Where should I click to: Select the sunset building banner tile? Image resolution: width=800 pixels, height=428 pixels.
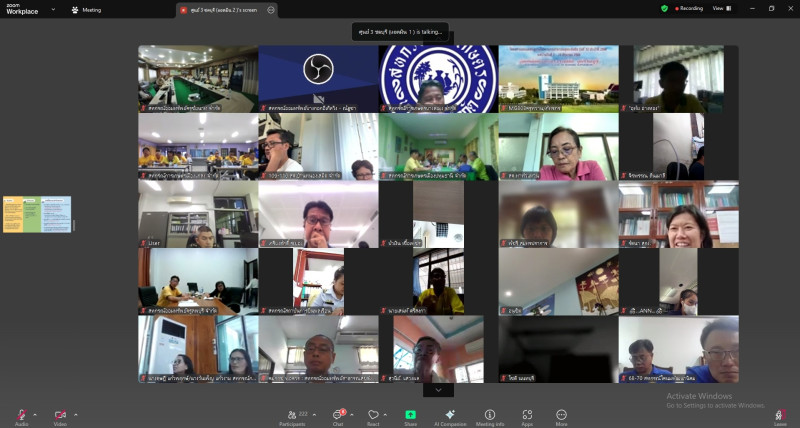point(559,79)
